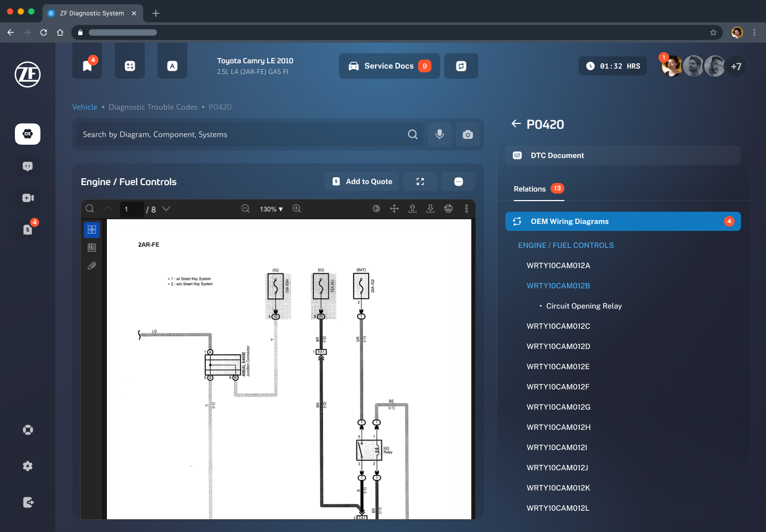Toggle the theme contrast icon in PDF toolbar

[376, 209]
